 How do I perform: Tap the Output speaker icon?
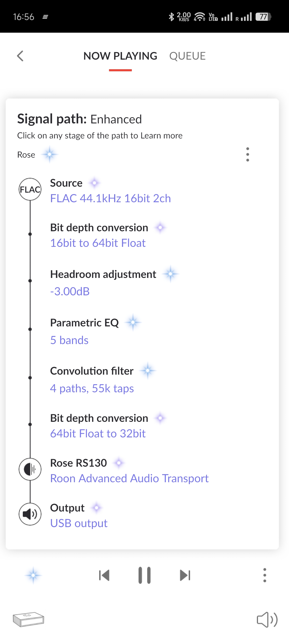click(x=30, y=514)
